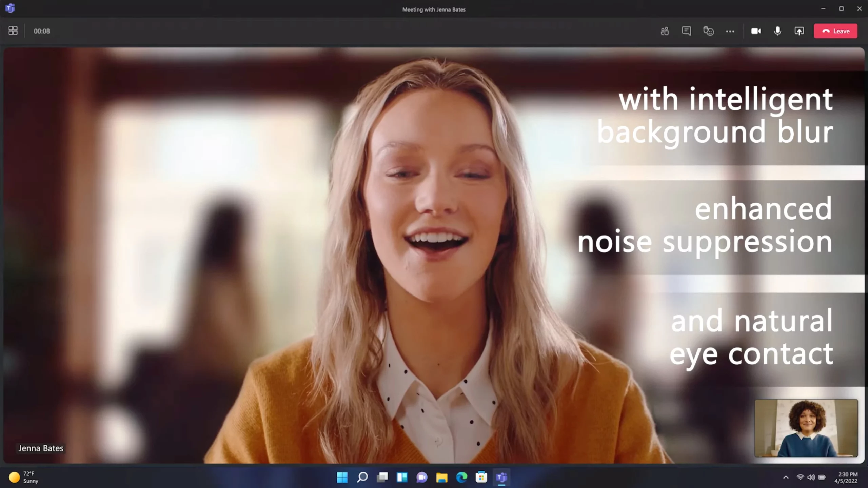Click your self-view video thumbnail
868x488 pixels.
[x=805, y=429]
